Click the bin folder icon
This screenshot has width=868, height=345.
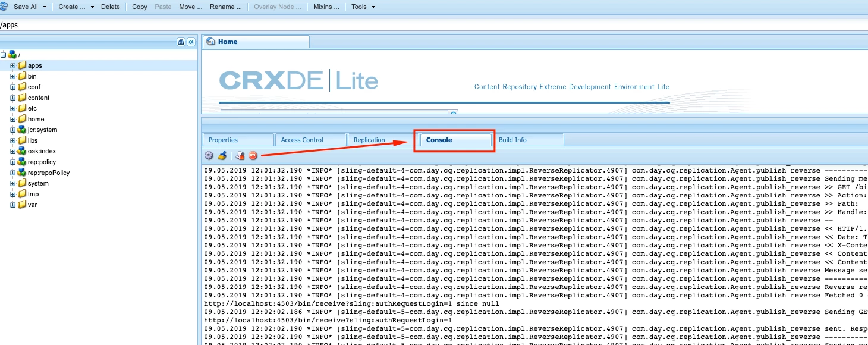(x=22, y=76)
